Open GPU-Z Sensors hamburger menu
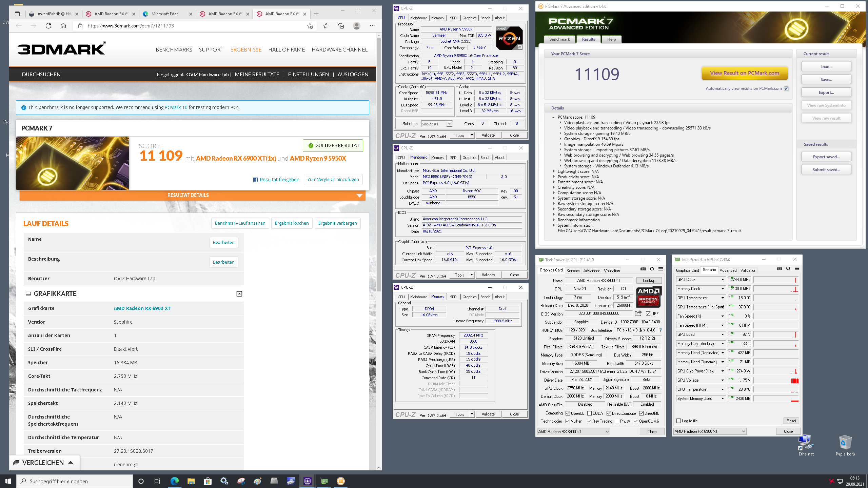This screenshot has width=868, height=488. [x=797, y=269]
